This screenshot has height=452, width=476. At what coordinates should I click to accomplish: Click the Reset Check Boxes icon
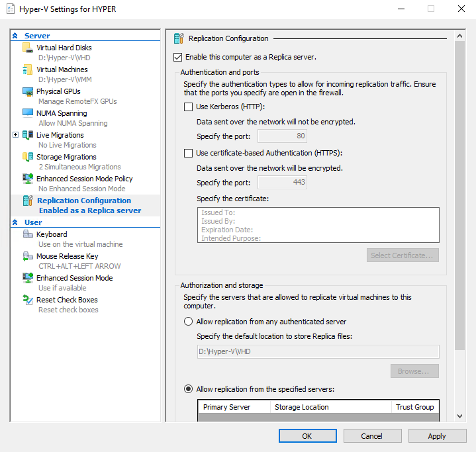pyautogui.click(x=28, y=300)
